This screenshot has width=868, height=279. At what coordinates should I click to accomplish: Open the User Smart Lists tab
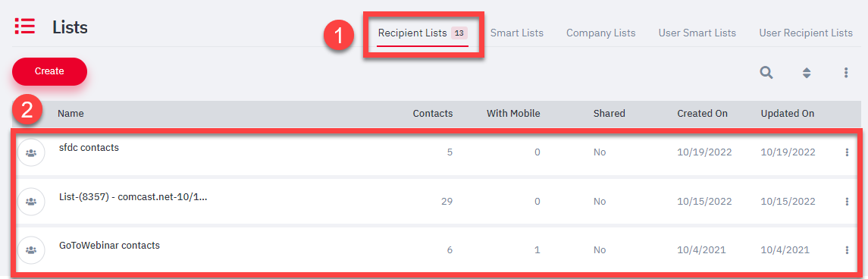697,33
